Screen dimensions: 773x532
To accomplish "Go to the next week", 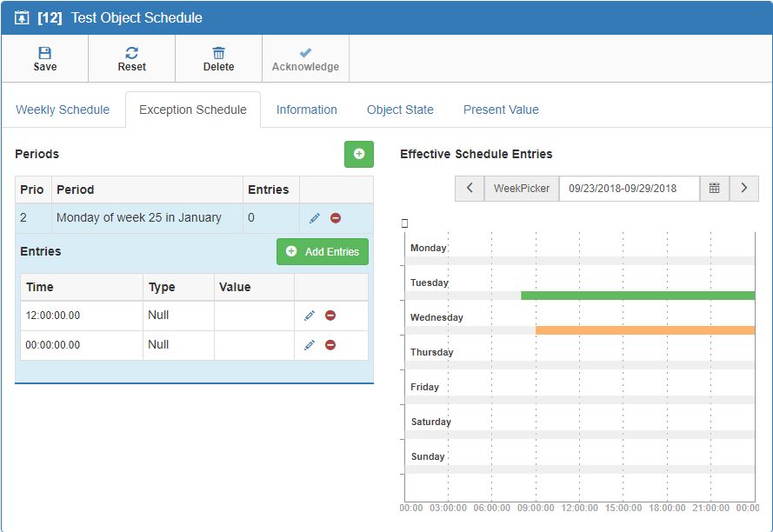I will tap(743, 188).
